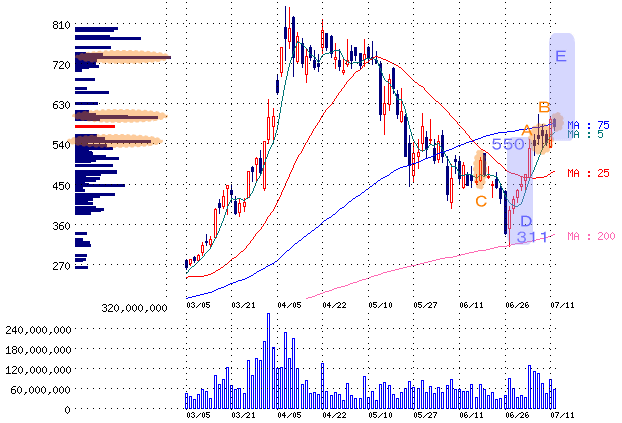
Task: Click the 240,000,000 volume axis label
Action: coord(38,330)
